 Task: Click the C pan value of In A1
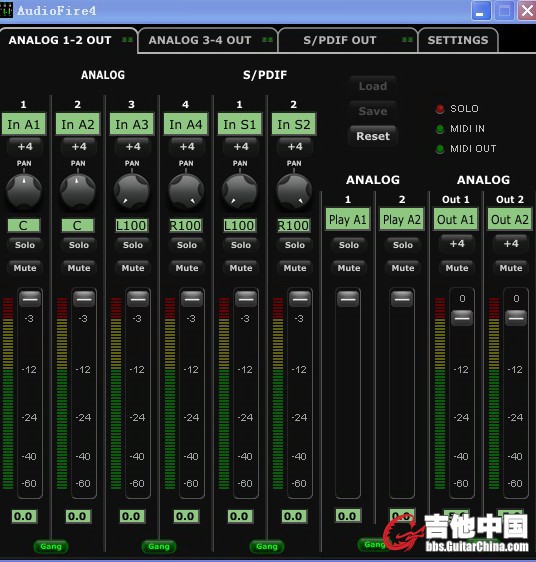24,225
